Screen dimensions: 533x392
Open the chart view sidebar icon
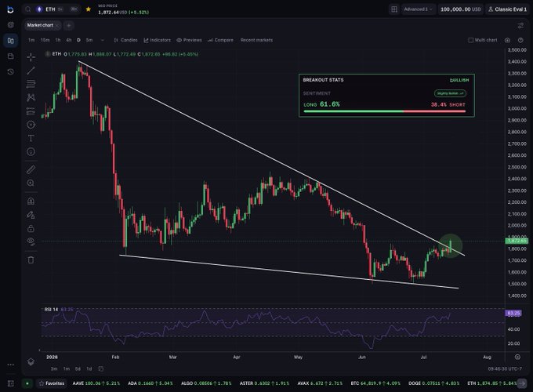(10, 41)
